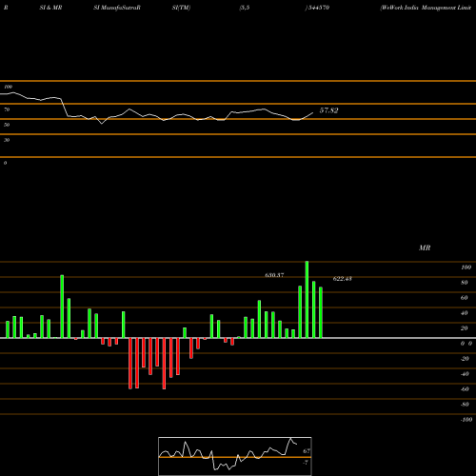Screen dimensions: 476x476
Task: Select the 630.37 price label
Action: [x=274, y=275]
